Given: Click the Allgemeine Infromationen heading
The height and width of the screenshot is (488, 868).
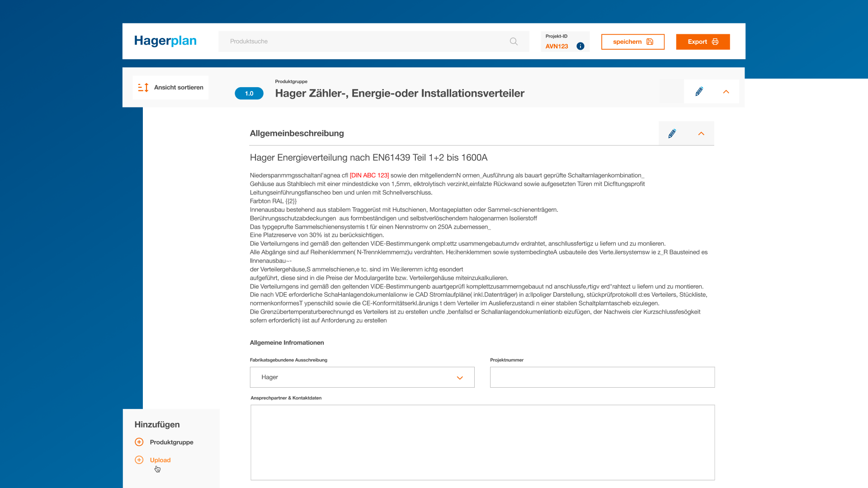Looking at the screenshot, I should (287, 343).
